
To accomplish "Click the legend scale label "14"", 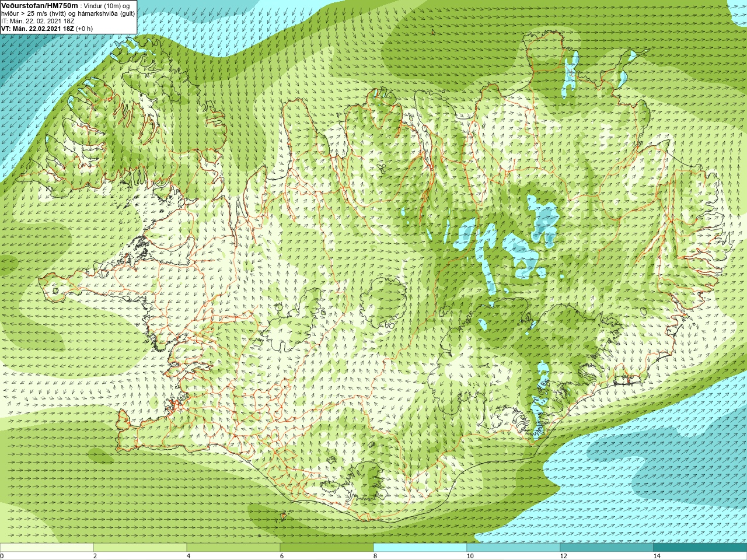I will (x=657, y=556).
